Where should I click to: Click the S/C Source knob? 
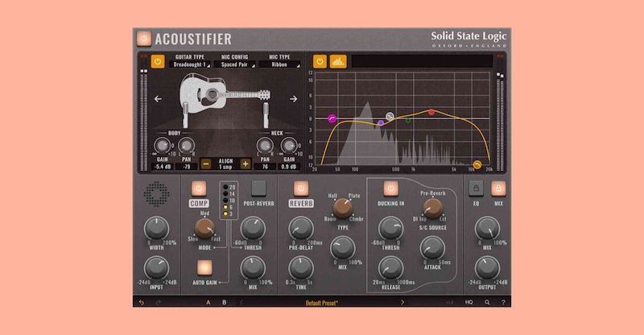[x=433, y=208]
